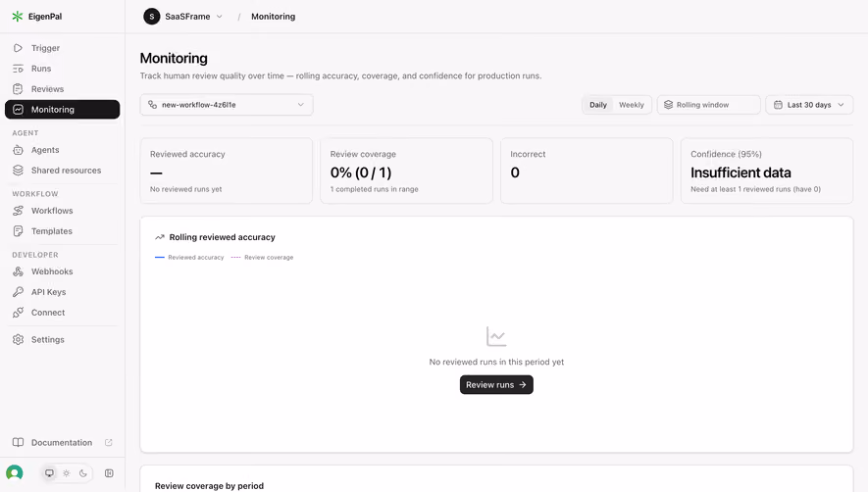Click the Reviewed accuracy card

point(227,171)
